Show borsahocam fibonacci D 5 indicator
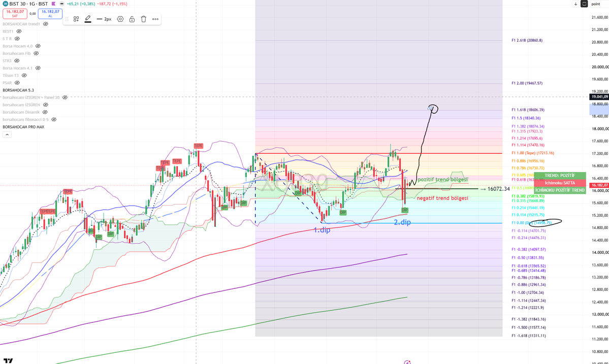Viewport: 609px width, 364px height. [54, 120]
